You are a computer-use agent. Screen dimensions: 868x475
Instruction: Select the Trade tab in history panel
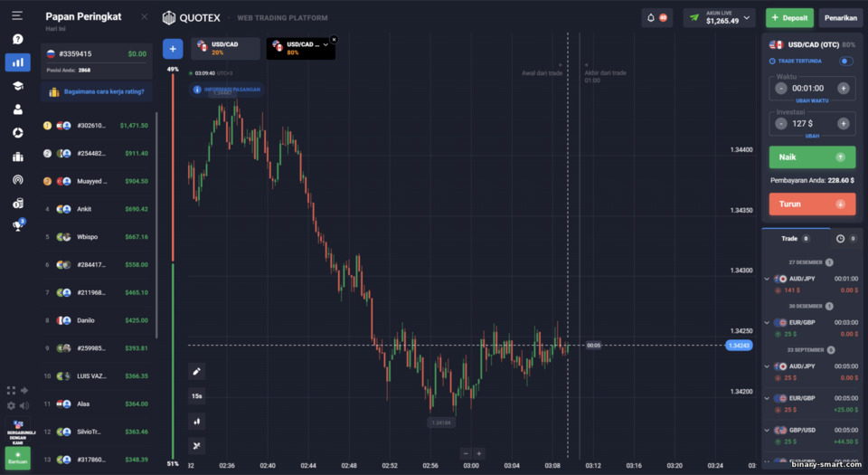(796, 239)
